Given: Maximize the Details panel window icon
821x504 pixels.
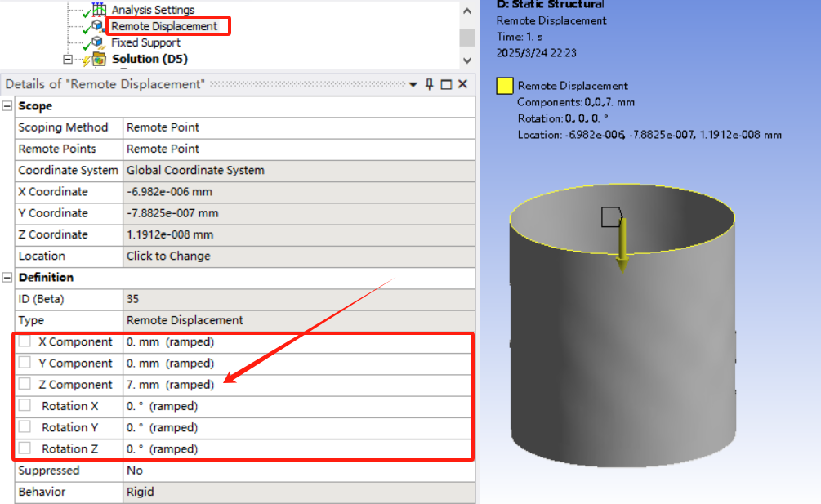Looking at the screenshot, I should tap(446, 84).
